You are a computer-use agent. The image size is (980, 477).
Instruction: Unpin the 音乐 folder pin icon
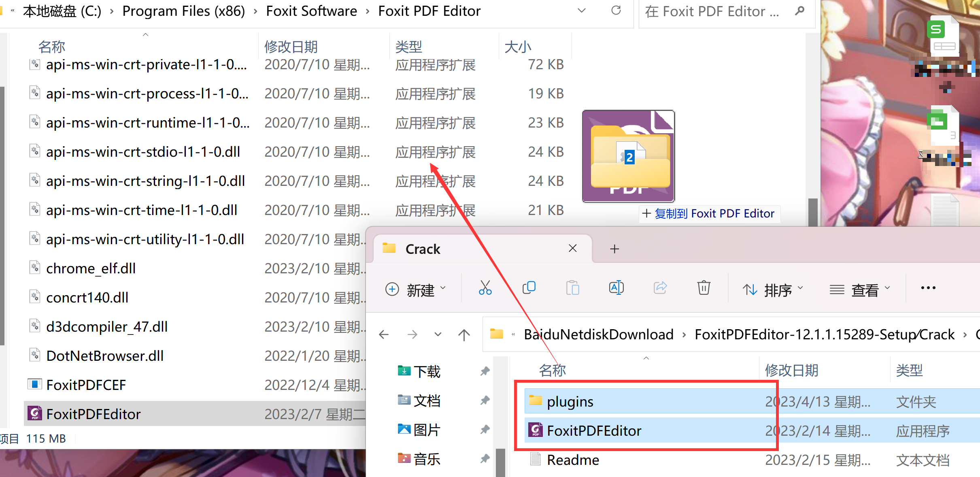pos(485,459)
